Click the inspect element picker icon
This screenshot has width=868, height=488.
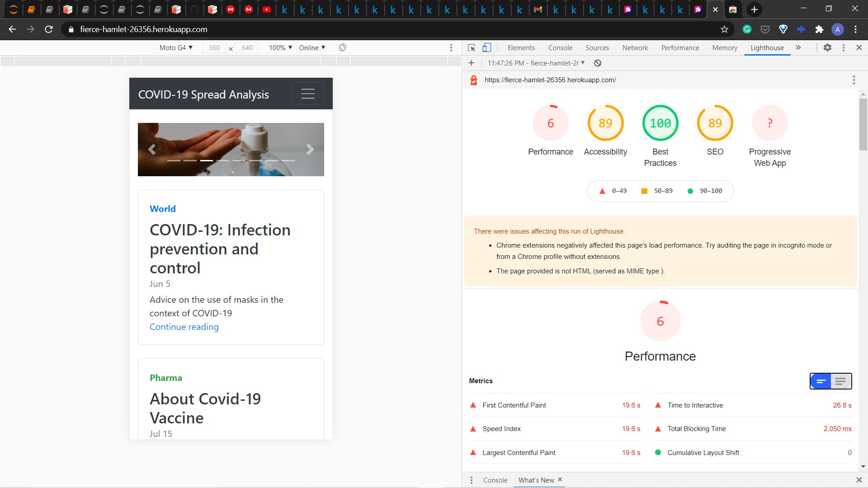472,48
